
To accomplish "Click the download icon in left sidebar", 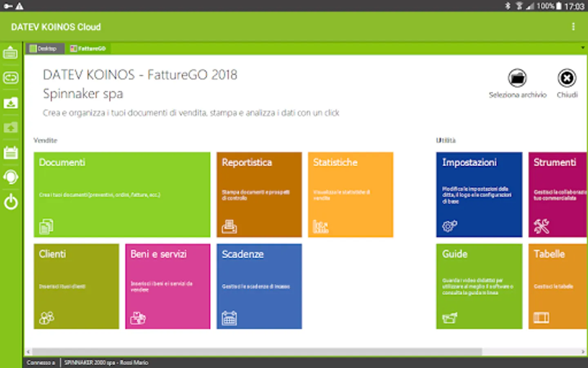I will (x=11, y=103).
